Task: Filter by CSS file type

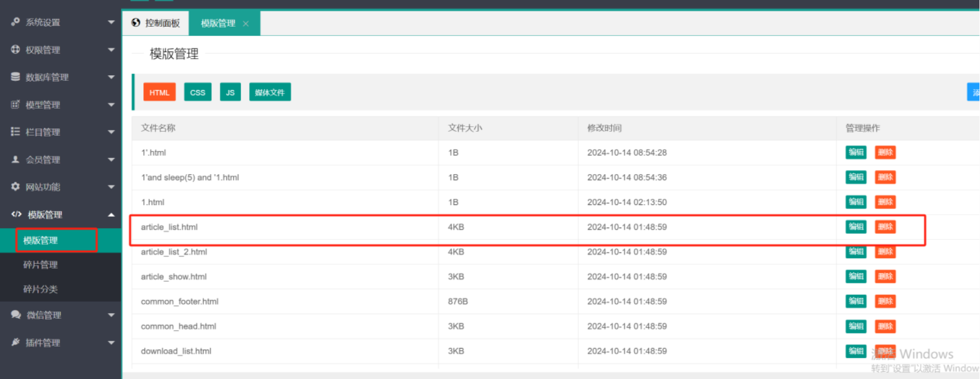Action: pyautogui.click(x=197, y=93)
